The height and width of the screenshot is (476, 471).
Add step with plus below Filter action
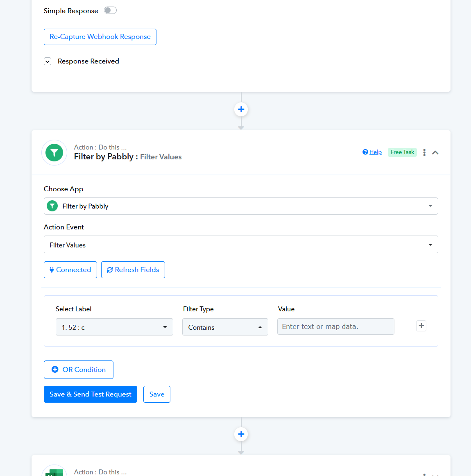pos(241,434)
